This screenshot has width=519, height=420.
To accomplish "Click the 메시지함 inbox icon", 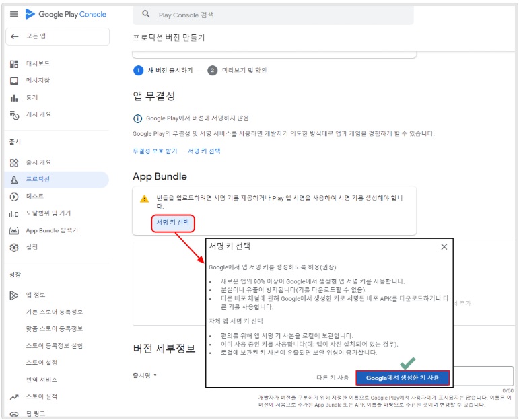I will 14,81.
